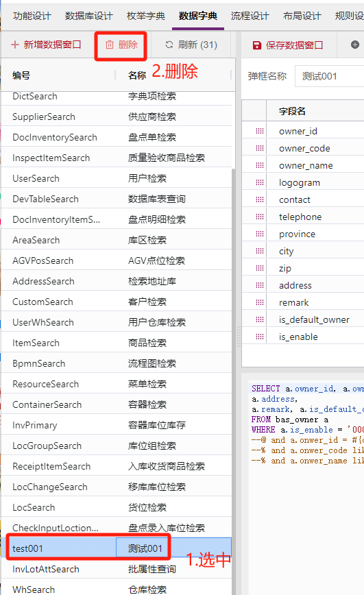Click the trash icon for 删除

click(109, 45)
